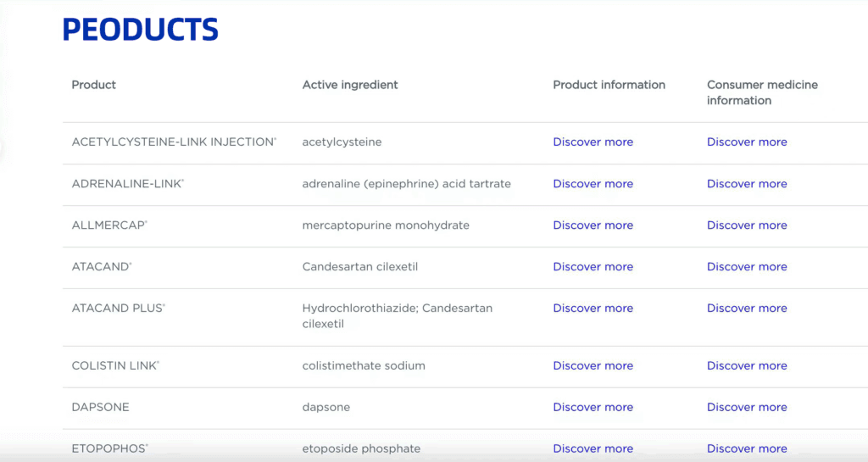View DAPSONE consumer medicine information link
The image size is (868, 462).
[747, 408]
